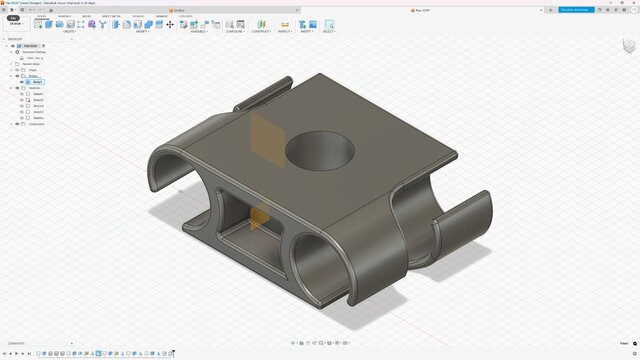Select the Revolve tool icon
Image resolution: width=640 pixels, height=360 pixels.
[x=60, y=24]
